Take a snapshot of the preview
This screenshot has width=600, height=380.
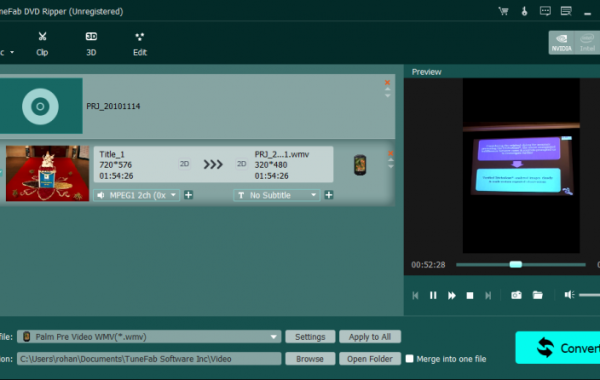[516, 295]
